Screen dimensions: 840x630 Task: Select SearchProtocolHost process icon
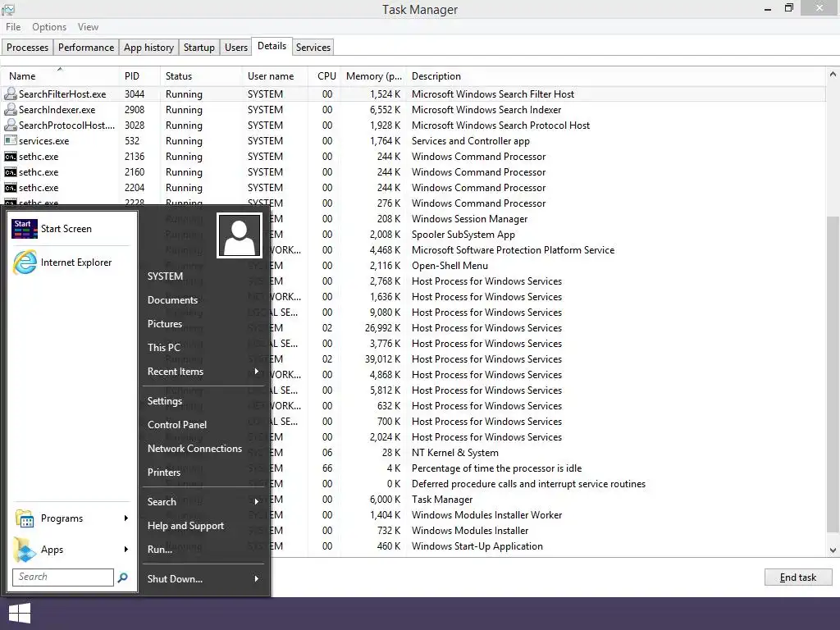click(10, 125)
